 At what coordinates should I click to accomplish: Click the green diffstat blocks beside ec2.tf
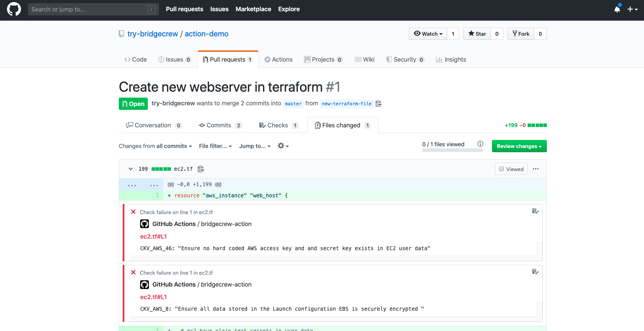click(x=161, y=169)
